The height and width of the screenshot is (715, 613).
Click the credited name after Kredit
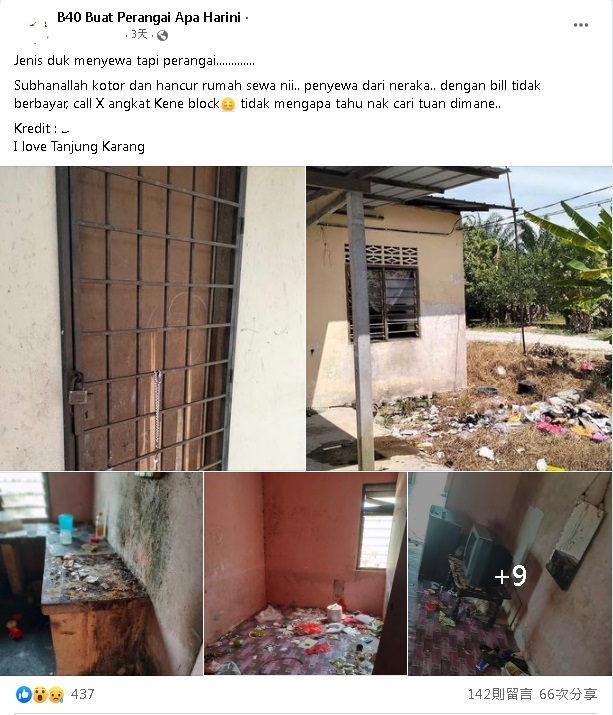[65, 130]
